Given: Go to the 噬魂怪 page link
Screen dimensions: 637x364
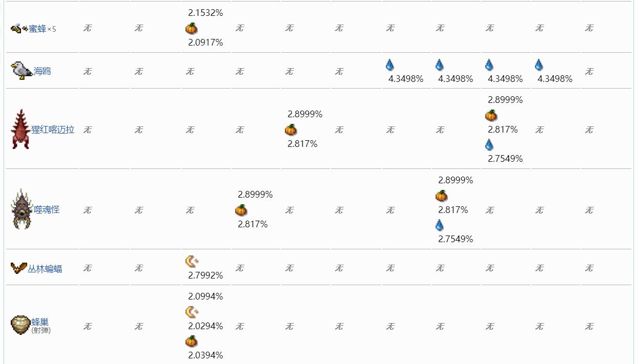Looking at the screenshot, I should (47, 209).
